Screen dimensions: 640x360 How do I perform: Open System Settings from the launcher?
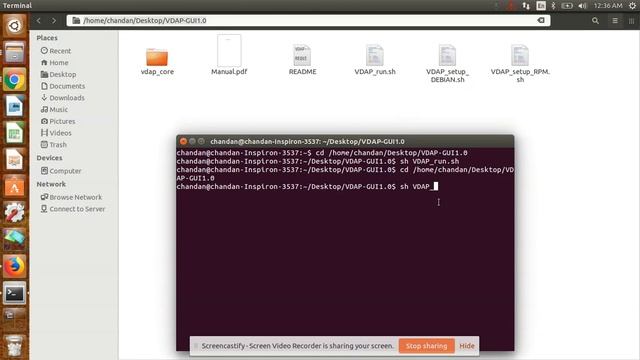(14, 213)
